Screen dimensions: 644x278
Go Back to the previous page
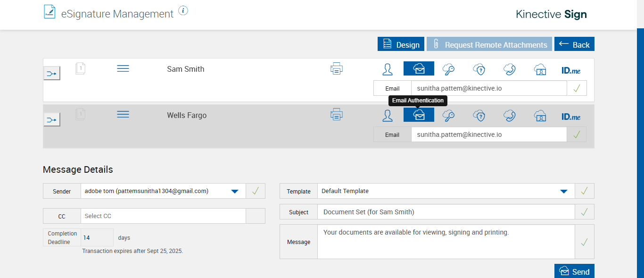[574, 44]
